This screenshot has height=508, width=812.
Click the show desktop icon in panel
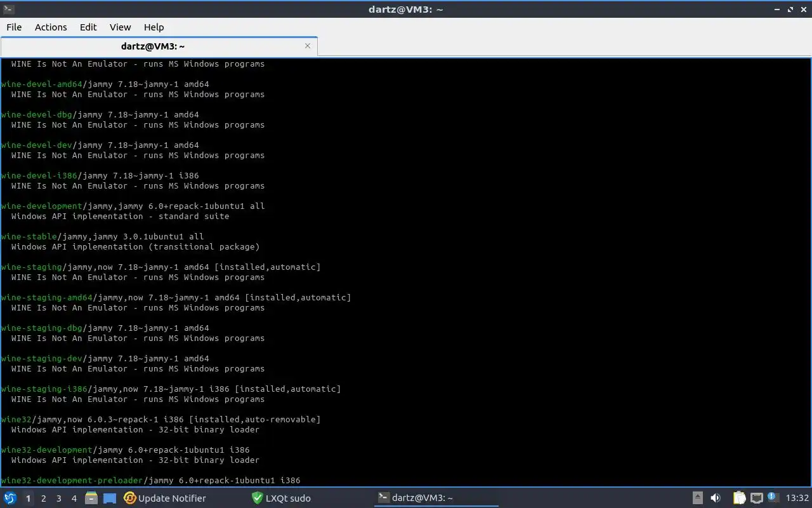point(109,498)
